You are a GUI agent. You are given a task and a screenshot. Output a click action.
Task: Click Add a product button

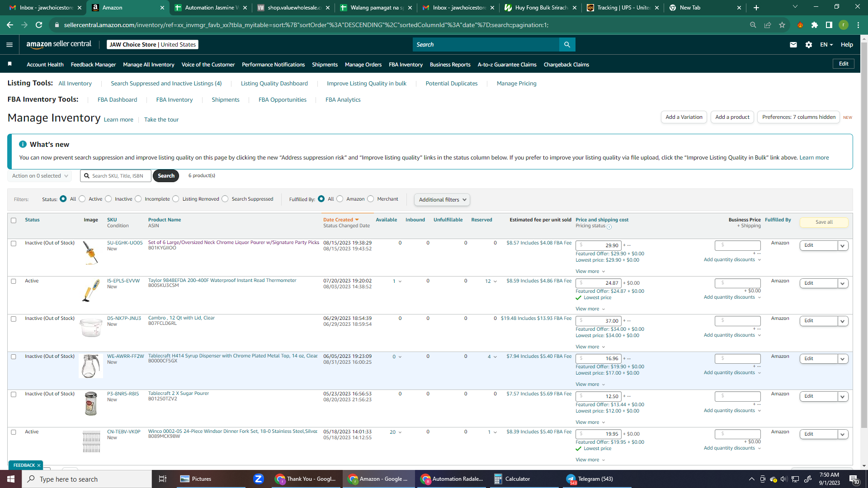(732, 117)
